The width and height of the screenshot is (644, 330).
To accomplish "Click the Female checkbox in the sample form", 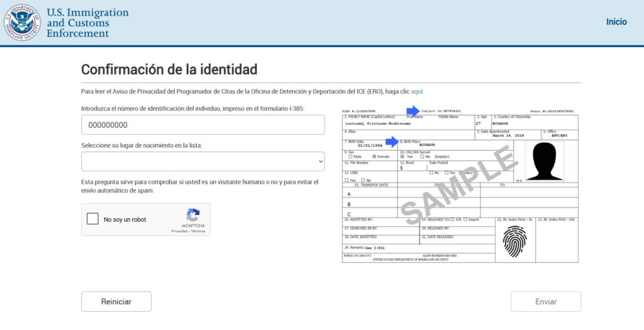I will click(374, 157).
